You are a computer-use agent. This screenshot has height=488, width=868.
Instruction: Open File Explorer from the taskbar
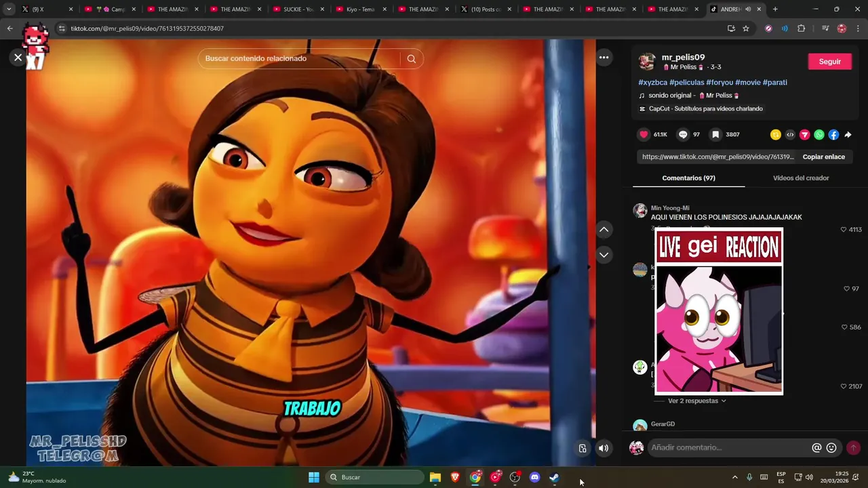[x=435, y=477]
